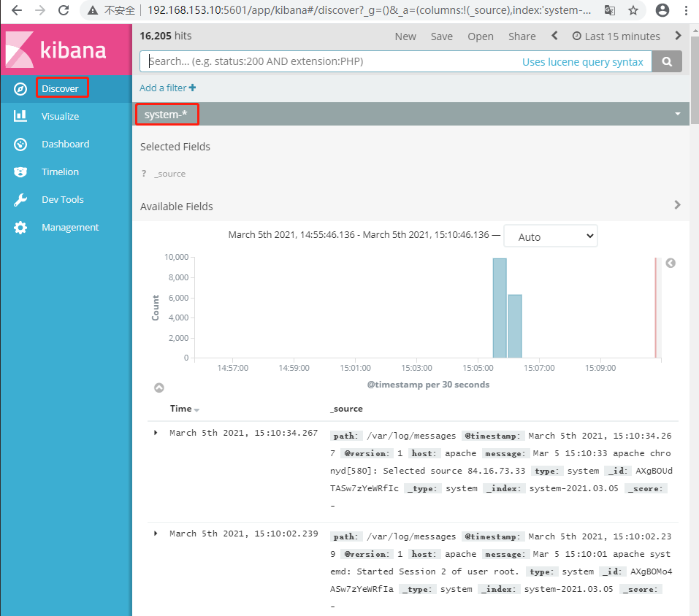Open Dev Tools
699x616 pixels.
(63, 199)
